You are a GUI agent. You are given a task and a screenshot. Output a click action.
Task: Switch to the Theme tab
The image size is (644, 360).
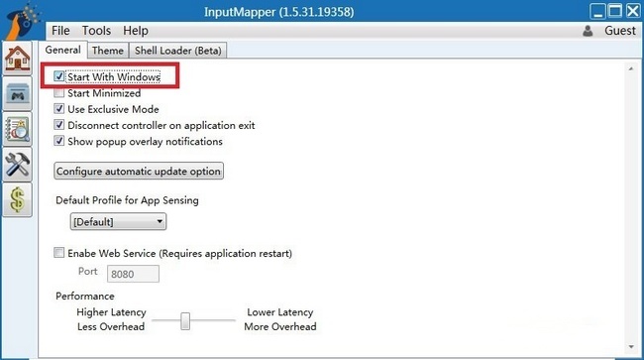[108, 51]
